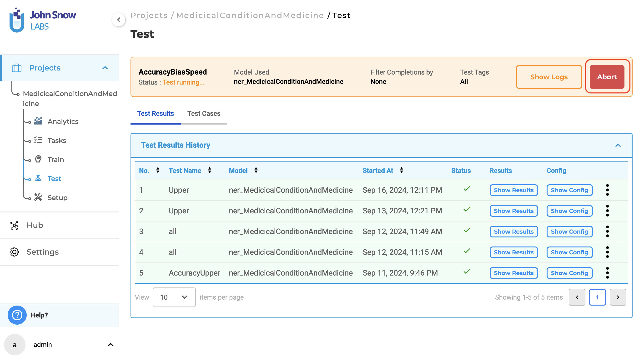Switch to Test Cases tab

point(204,114)
